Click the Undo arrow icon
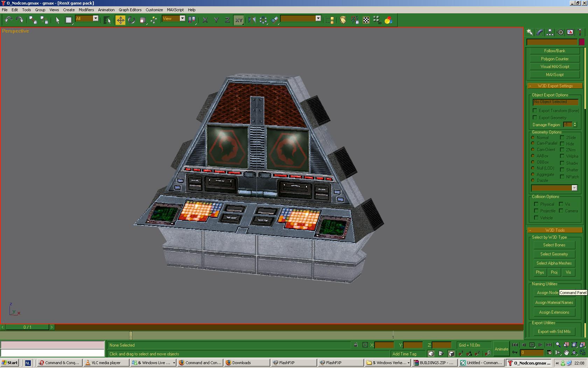 click(8, 20)
